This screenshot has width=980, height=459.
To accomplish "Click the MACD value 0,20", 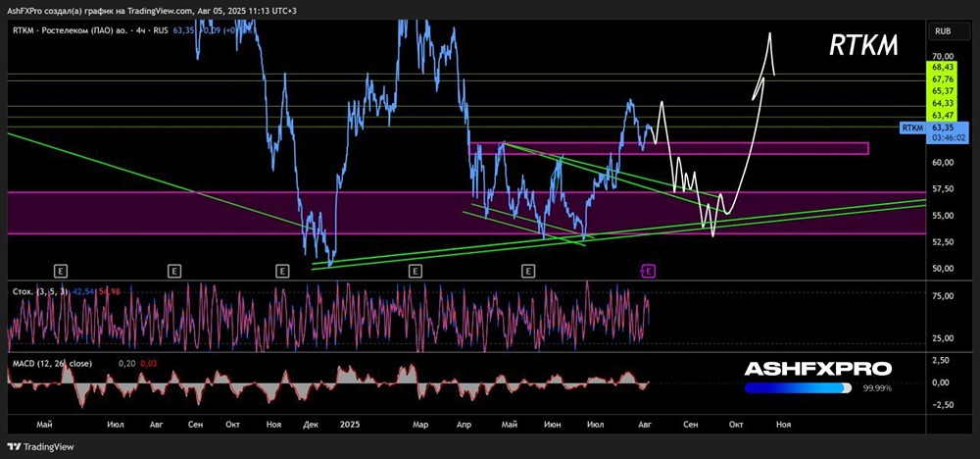I will [x=126, y=363].
